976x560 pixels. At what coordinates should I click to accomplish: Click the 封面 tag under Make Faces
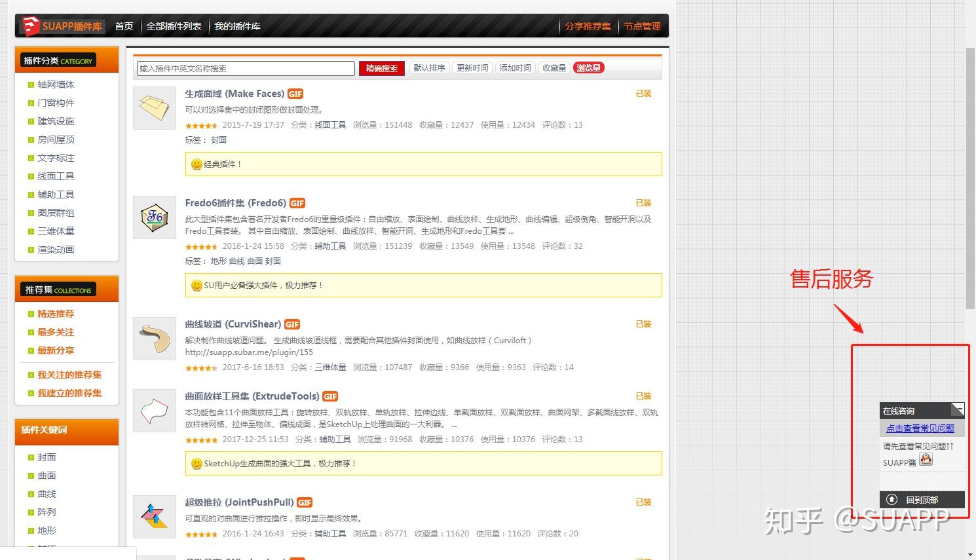[219, 140]
